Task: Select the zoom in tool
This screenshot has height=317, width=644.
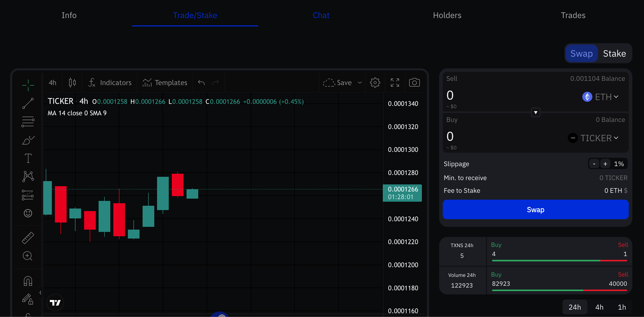Action: 27,256
